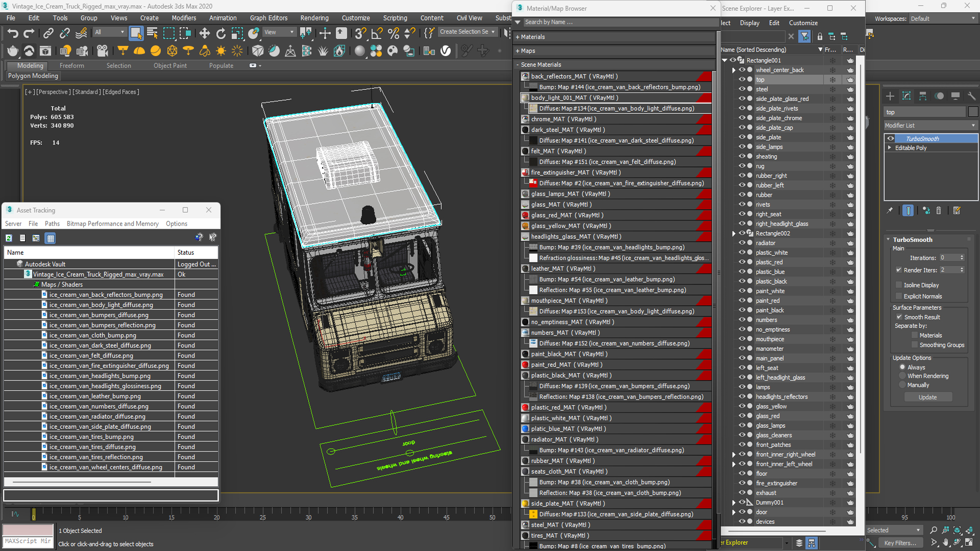Click the Undo arrow icon
This screenshot has height=551, width=980.
coord(13,33)
